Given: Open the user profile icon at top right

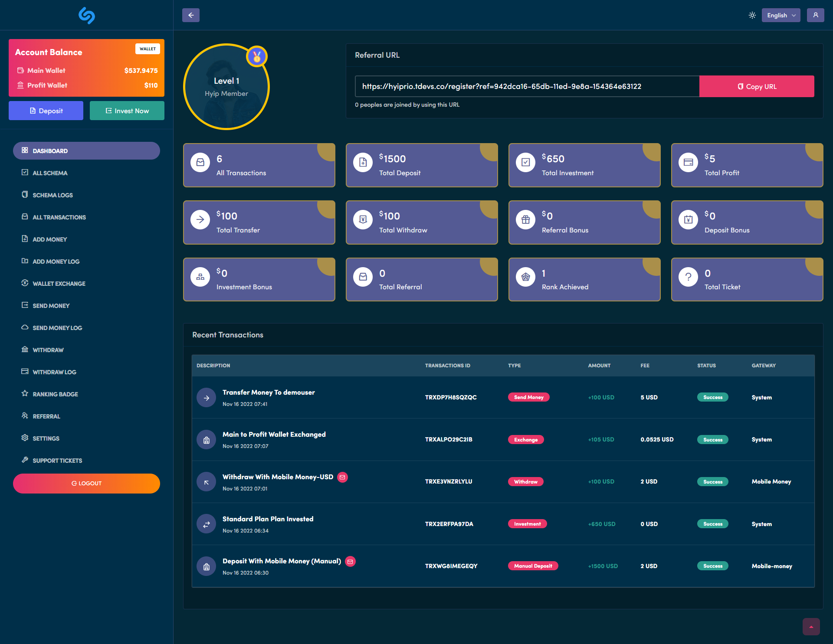Looking at the screenshot, I should click(816, 15).
